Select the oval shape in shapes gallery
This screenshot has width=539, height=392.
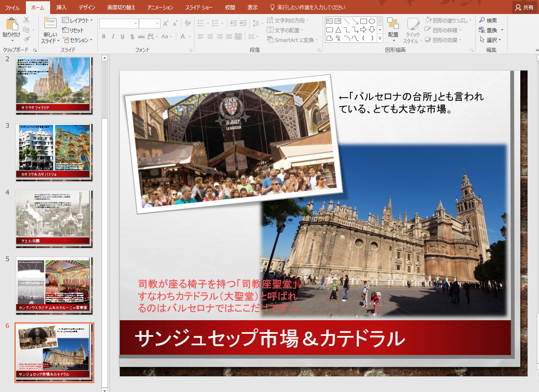click(372, 21)
